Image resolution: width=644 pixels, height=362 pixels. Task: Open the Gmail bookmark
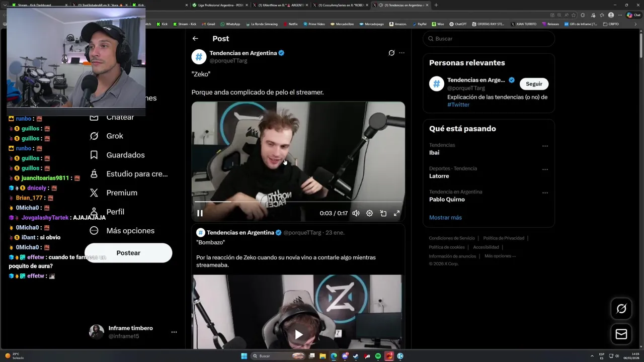(208, 24)
